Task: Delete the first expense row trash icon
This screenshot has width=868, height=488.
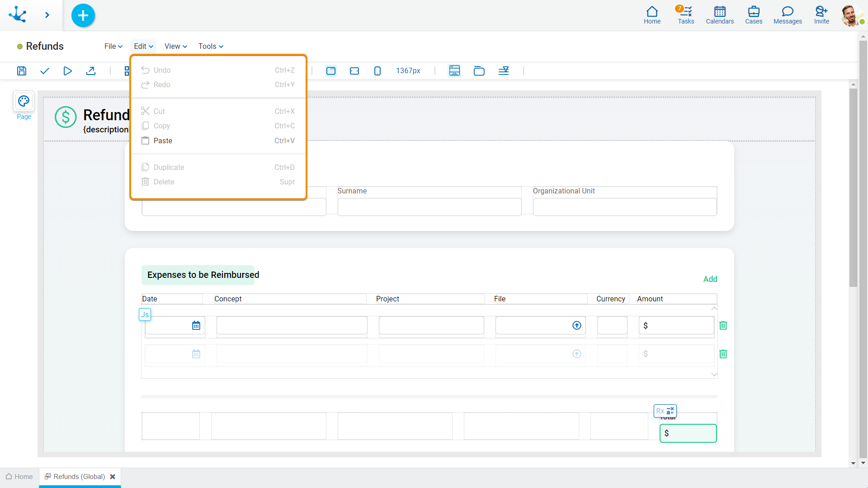Action: coord(723,325)
